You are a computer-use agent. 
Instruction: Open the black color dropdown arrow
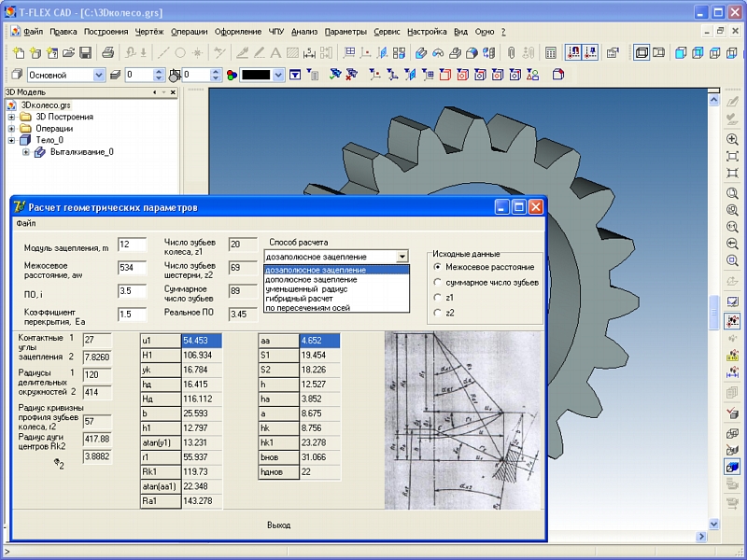pos(278,75)
